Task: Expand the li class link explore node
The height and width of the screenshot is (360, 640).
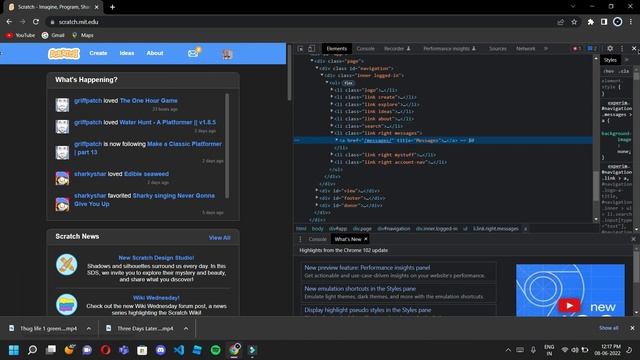Action: 331,104
